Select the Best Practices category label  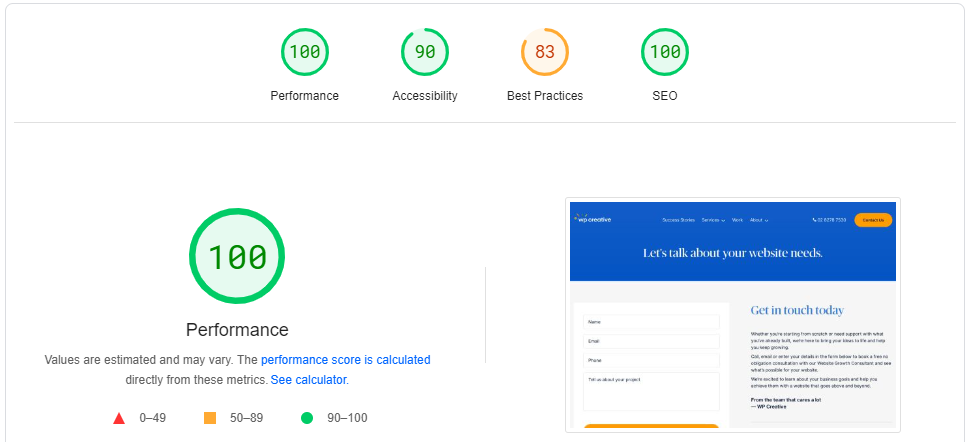click(544, 96)
